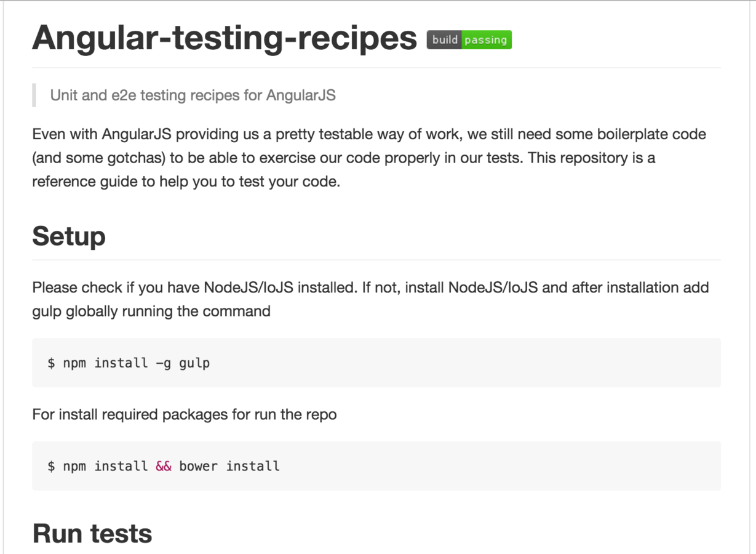
Task: Click the paragraph starting "Even with AngularJS"
Action: [x=369, y=158]
